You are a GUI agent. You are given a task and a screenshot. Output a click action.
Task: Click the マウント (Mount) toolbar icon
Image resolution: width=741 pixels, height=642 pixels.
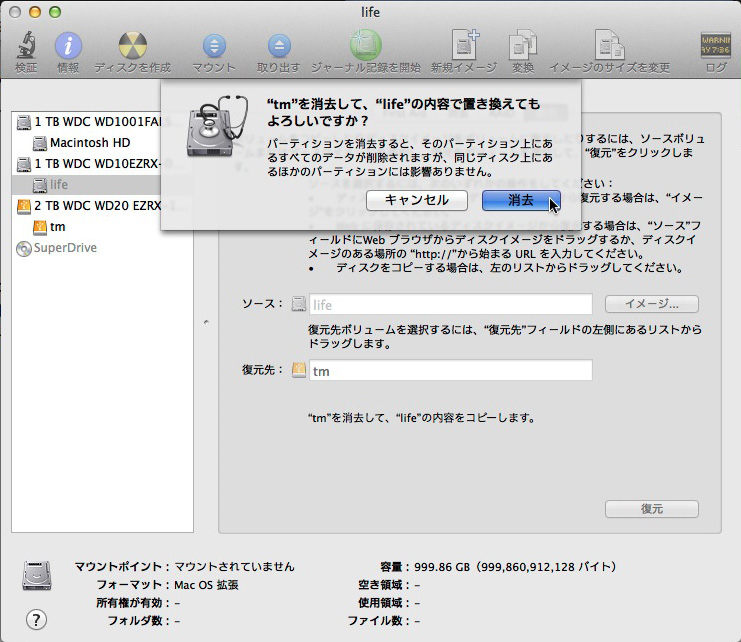[x=214, y=46]
